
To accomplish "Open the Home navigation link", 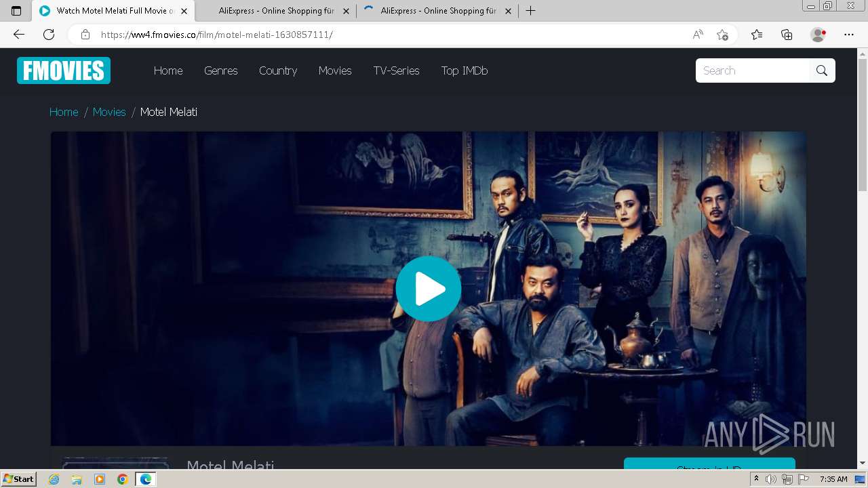I will click(168, 70).
